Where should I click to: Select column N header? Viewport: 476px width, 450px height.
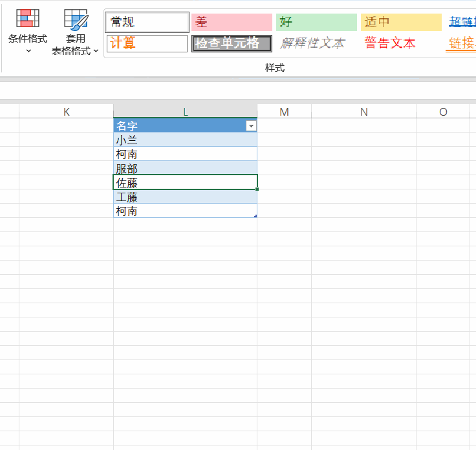(x=363, y=112)
